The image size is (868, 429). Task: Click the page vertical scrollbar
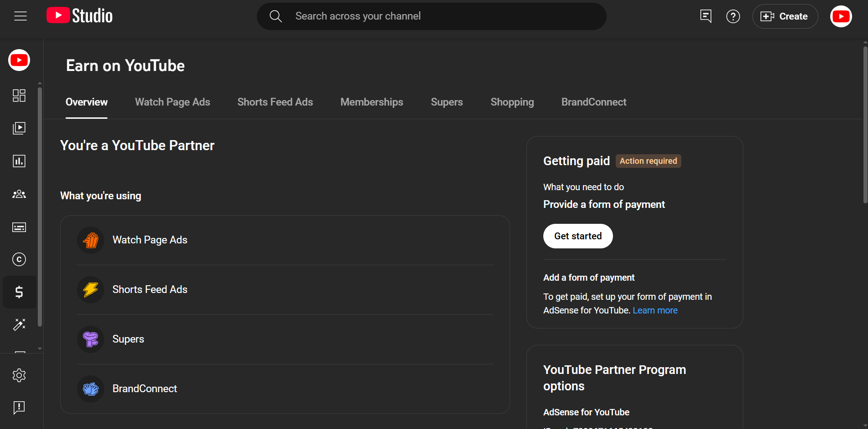865,125
